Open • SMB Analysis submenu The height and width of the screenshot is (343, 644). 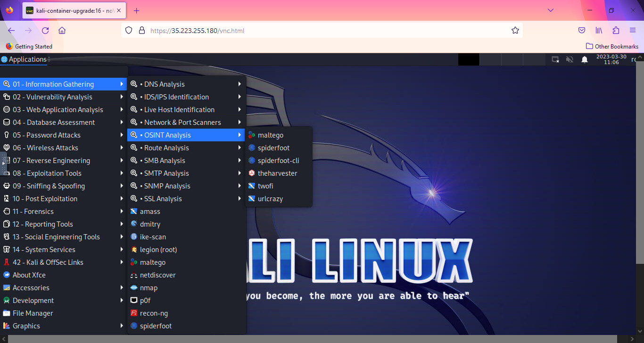point(186,161)
